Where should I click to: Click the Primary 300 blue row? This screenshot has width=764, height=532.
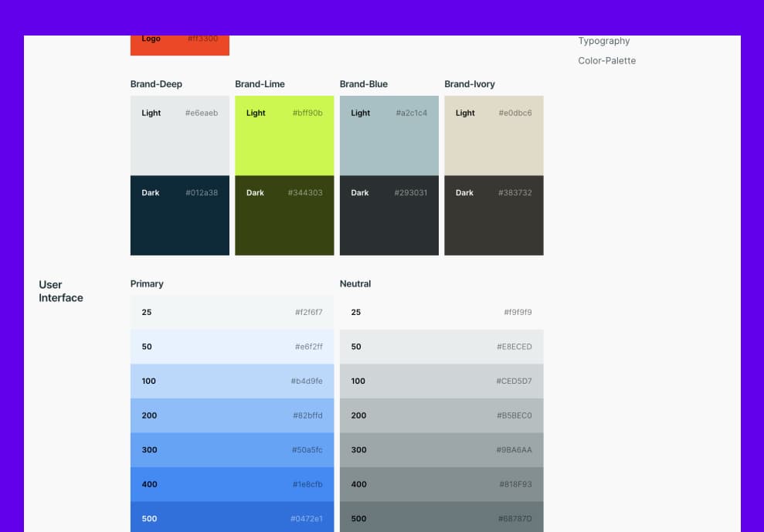(232, 450)
